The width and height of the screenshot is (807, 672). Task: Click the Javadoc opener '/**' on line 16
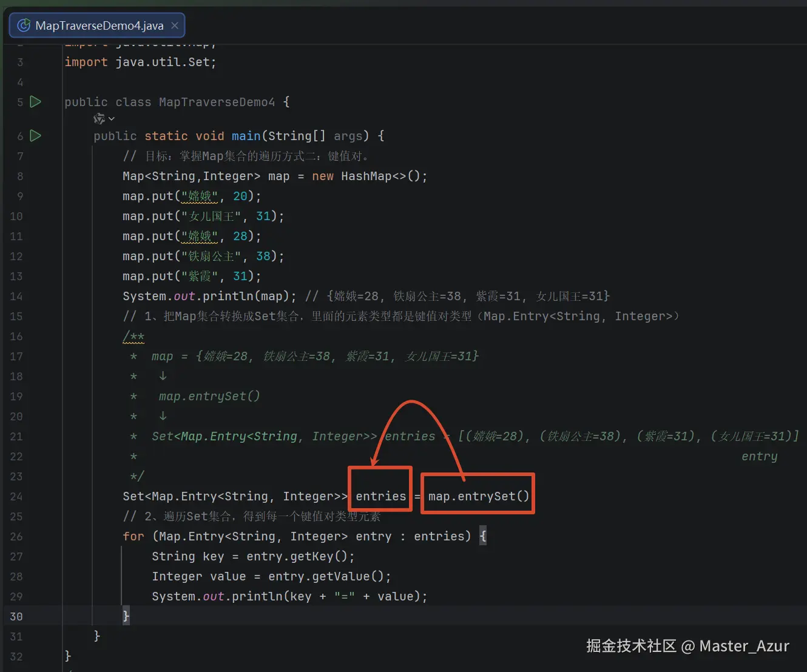point(133,336)
